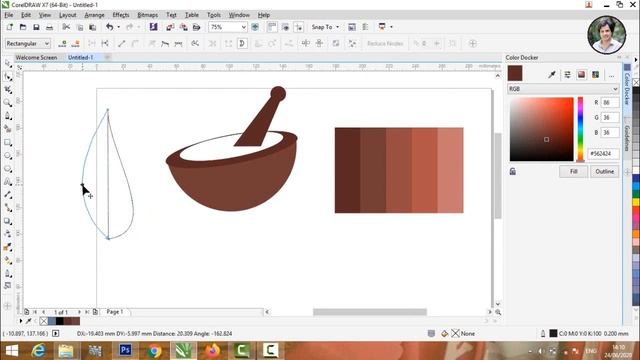The image size is (640, 360).
Task: Show color sliders in Color Docker
Action: [567, 74]
